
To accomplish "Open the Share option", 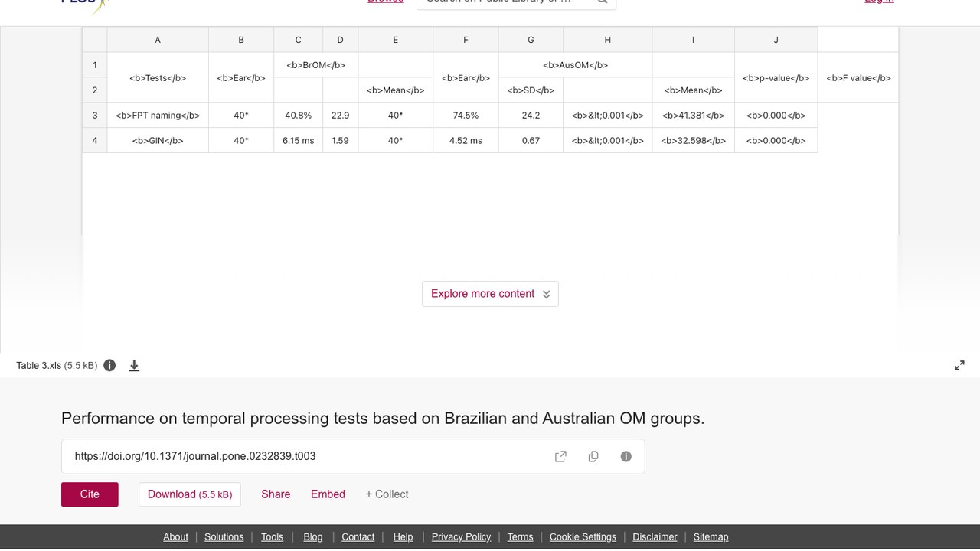I will click(x=276, y=494).
